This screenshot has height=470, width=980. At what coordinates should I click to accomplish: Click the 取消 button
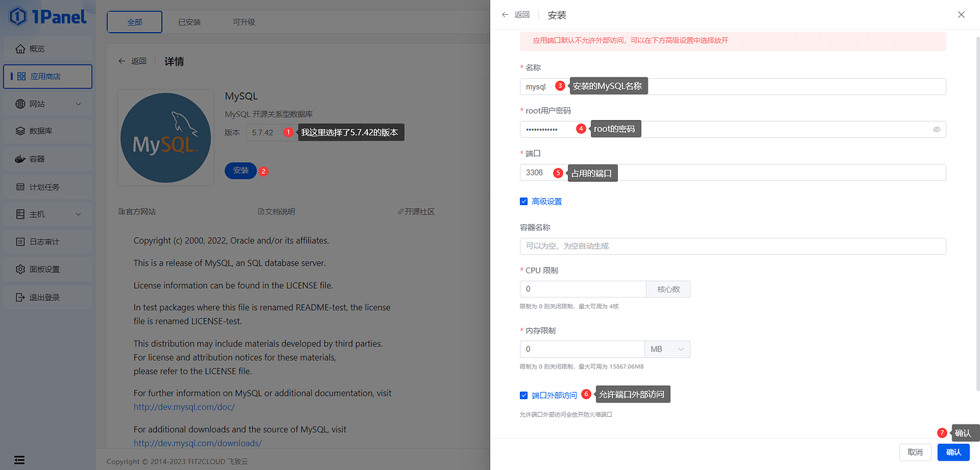(915, 452)
